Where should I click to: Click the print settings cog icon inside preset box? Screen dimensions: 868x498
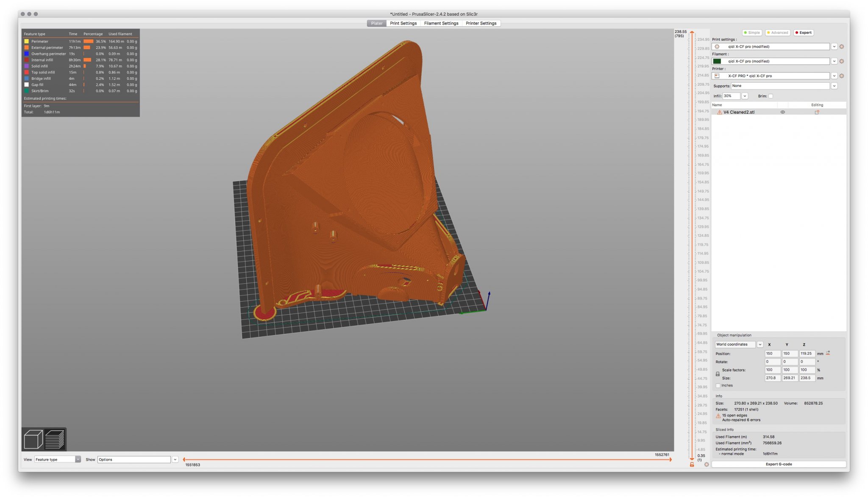tap(717, 47)
